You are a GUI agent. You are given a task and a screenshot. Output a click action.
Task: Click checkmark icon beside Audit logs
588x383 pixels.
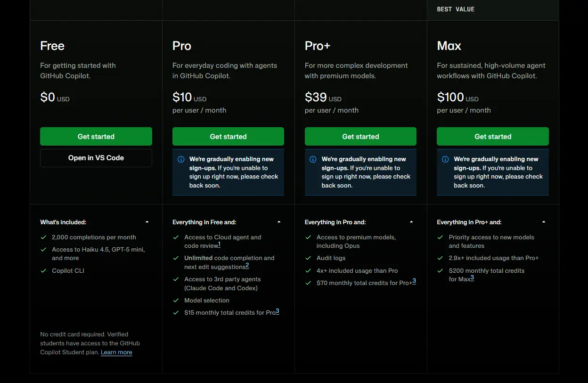(x=308, y=258)
